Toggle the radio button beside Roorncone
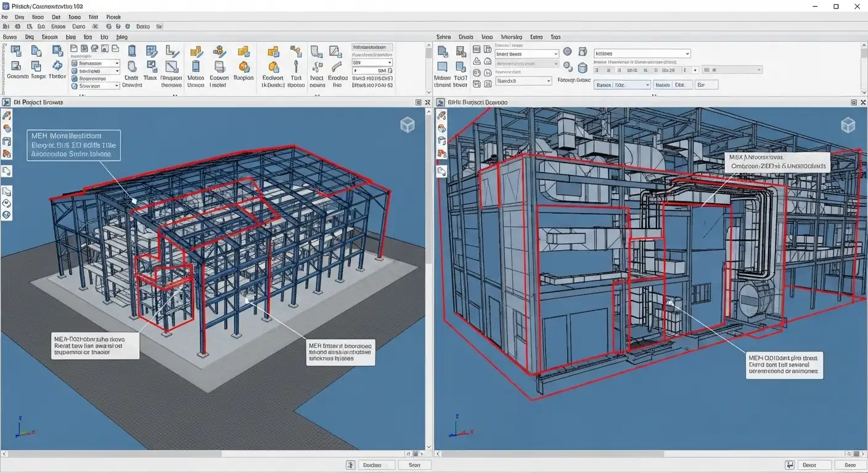 click(x=75, y=78)
